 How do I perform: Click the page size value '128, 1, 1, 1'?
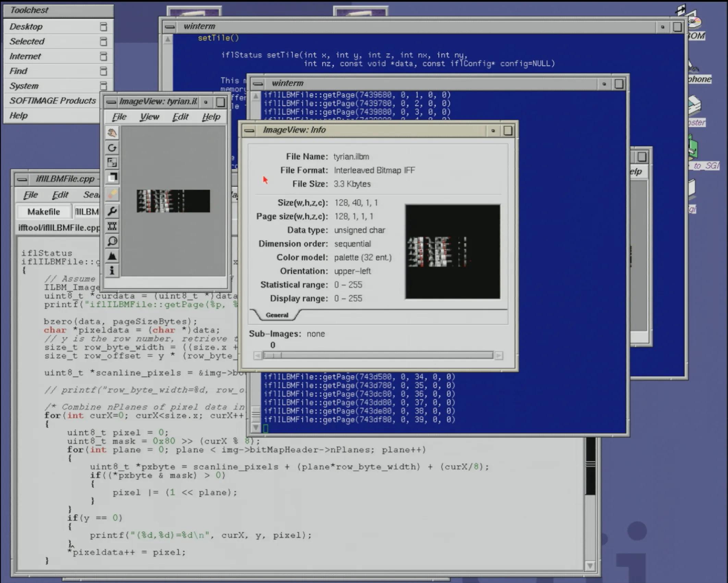point(354,216)
